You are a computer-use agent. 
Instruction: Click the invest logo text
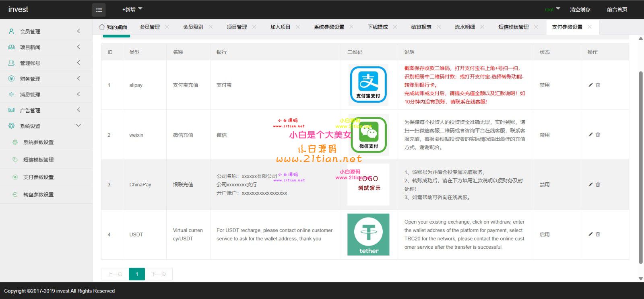[x=18, y=9]
